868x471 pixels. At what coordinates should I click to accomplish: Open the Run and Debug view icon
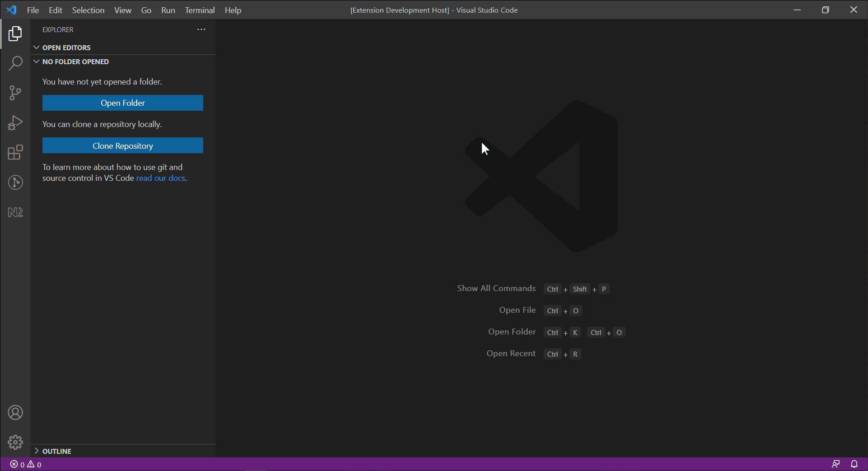[x=15, y=123]
